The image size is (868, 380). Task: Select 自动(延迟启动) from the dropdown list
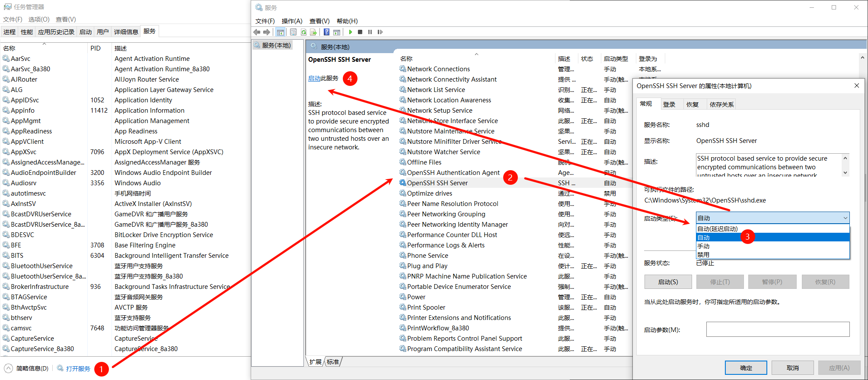click(x=718, y=229)
